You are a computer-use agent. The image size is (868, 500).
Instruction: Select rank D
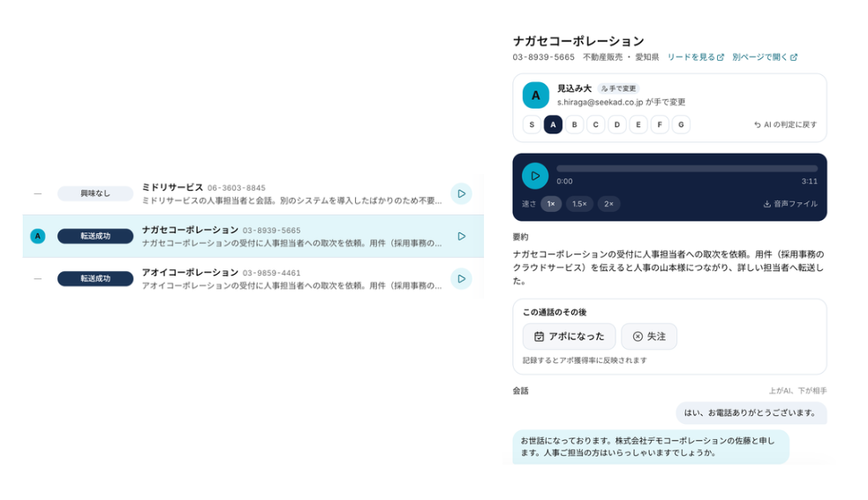tap(617, 125)
